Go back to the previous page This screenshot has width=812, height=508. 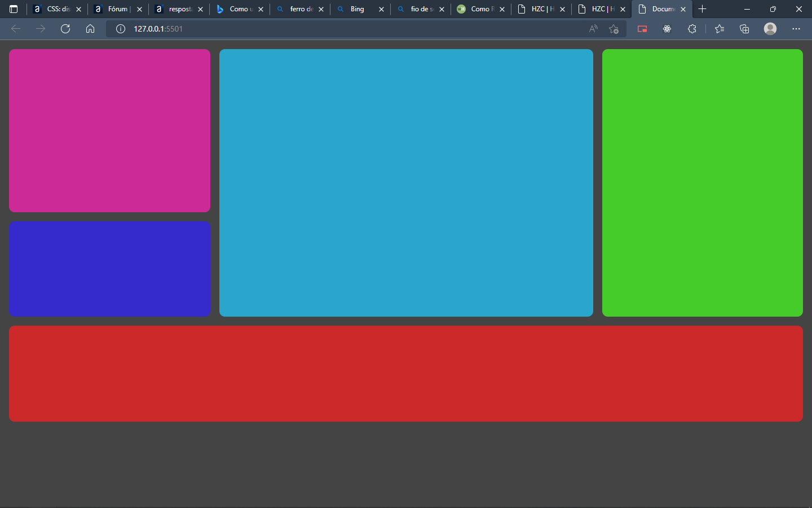[16, 29]
